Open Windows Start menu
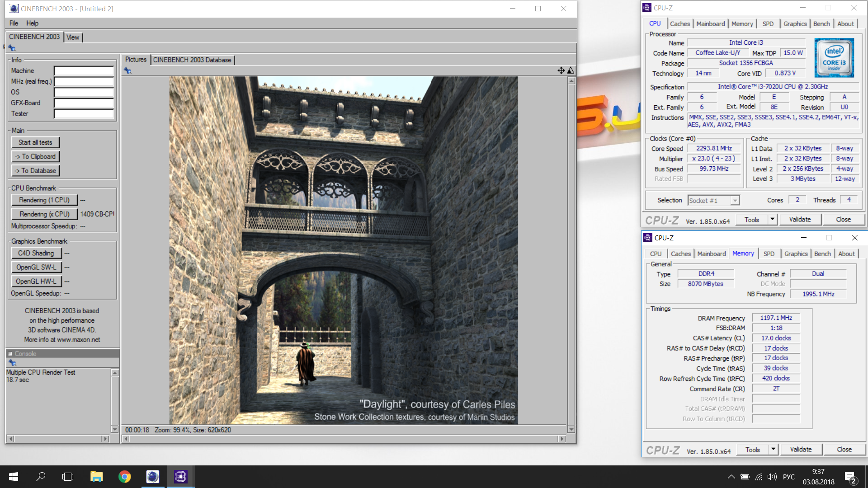Image resolution: width=868 pixels, height=488 pixels. tap(14, 477)
